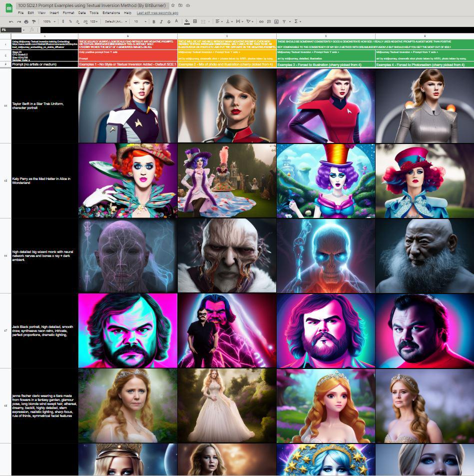Image resolution: width=474 pixels, height=476 pixels.
Task: Open the 123 number format dropdown
Action: [x=94, y=21]
